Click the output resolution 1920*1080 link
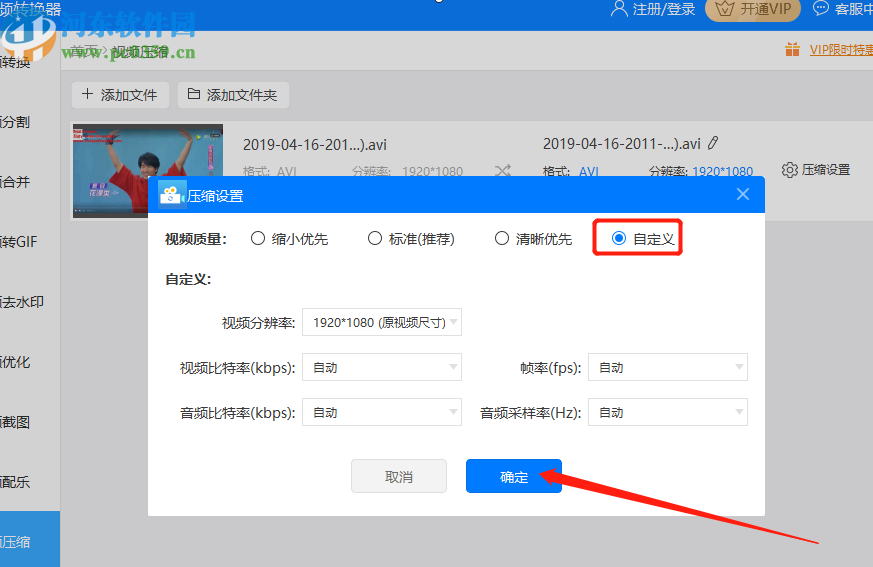Screen dimensions: 873x567 pos(723,171)
